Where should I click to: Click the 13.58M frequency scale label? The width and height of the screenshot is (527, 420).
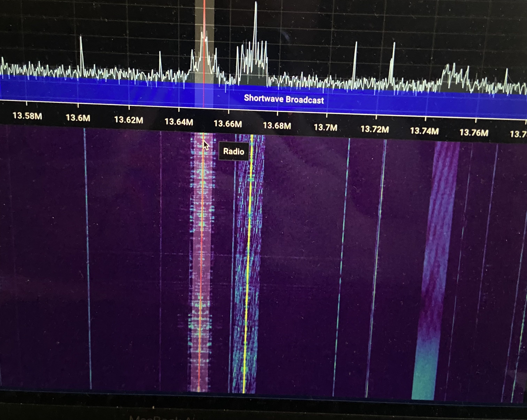click(x=27, y=116)
